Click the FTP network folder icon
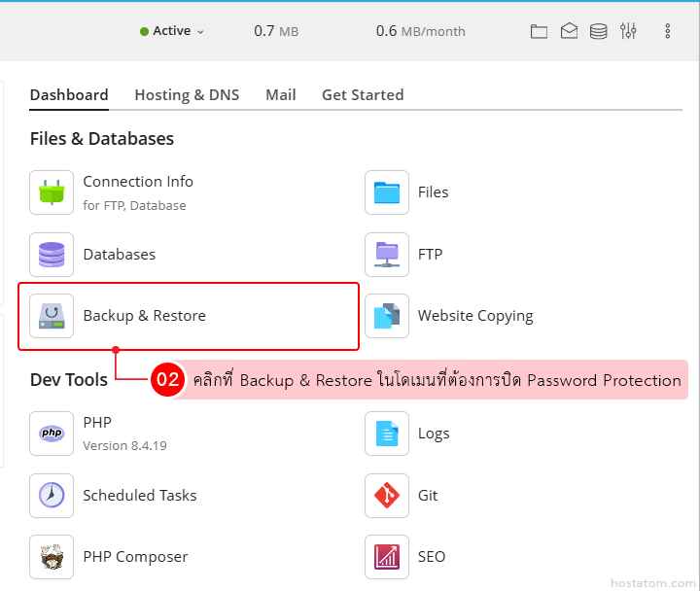The height and width of the screenshot is (591, 700). [x=387, y=255]
